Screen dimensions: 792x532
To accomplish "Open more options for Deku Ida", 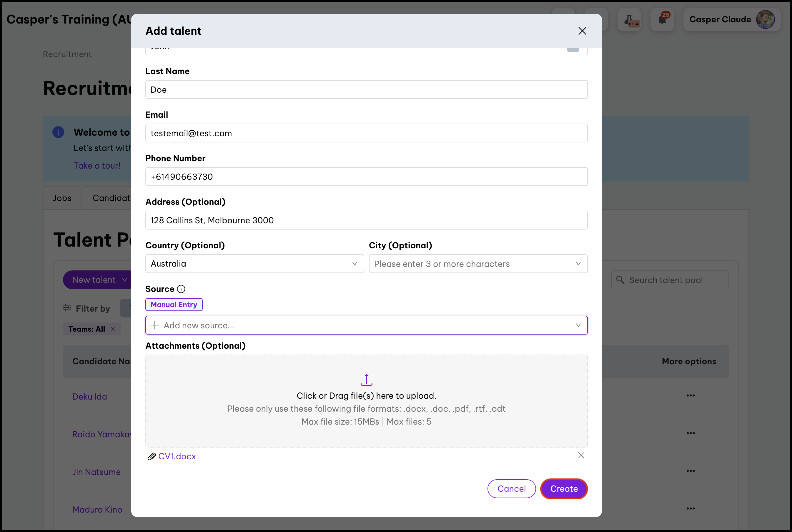I will 690,395.
